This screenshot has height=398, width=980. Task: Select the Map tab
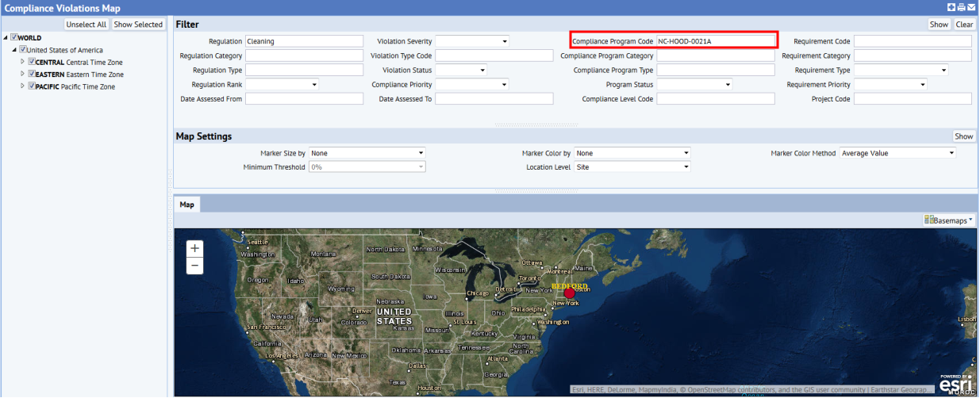point(186,205)
